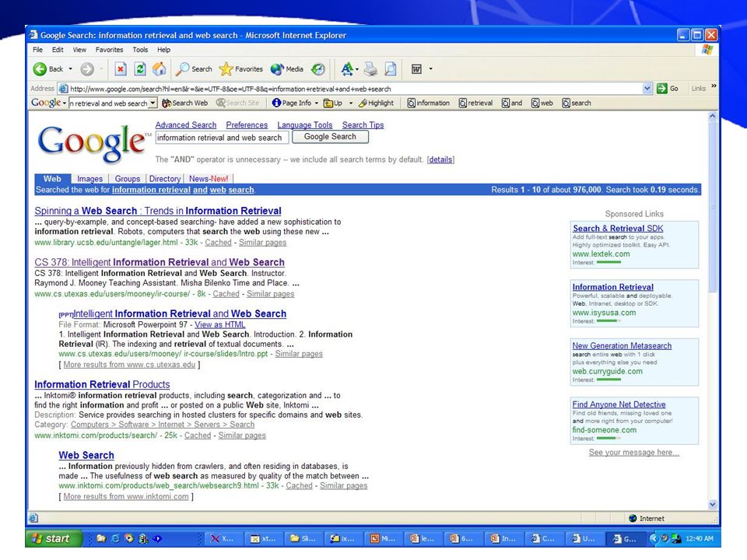Viewport: 747px width, 560px height.
Task: Find word 'retrieval' via toolbar button
Action: point(475,103)
